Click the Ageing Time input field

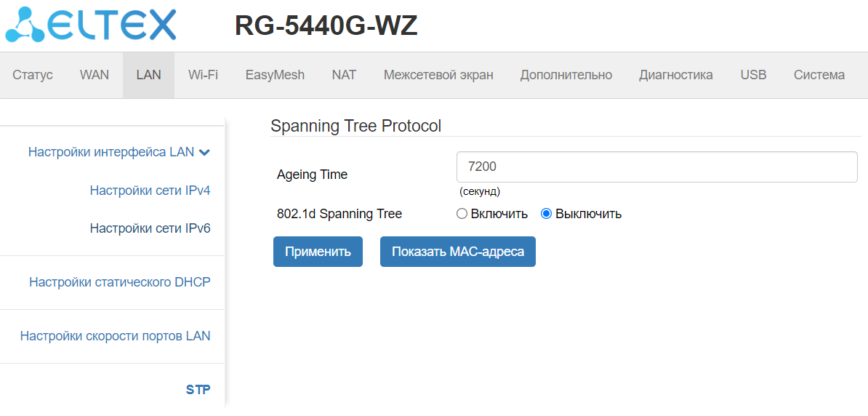tap(656, 167)
